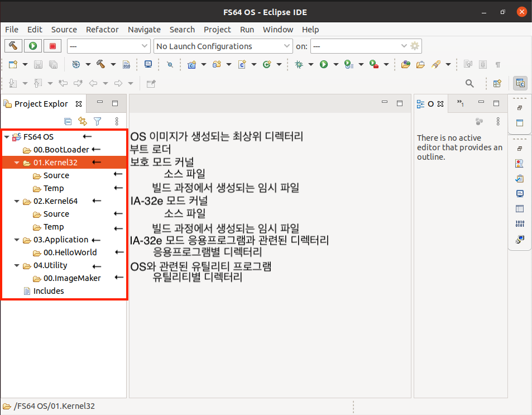Screen dimensions: 532x415
Task: Click the Debug bug icon
Action: (x=299, y=65)
